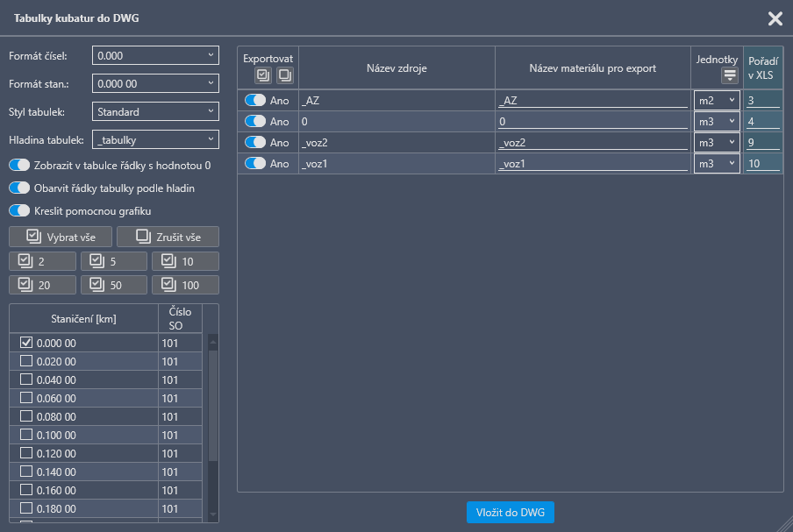Turn off export toggle for _AZ row
The image size is (793, 532).
click(255, 100)
